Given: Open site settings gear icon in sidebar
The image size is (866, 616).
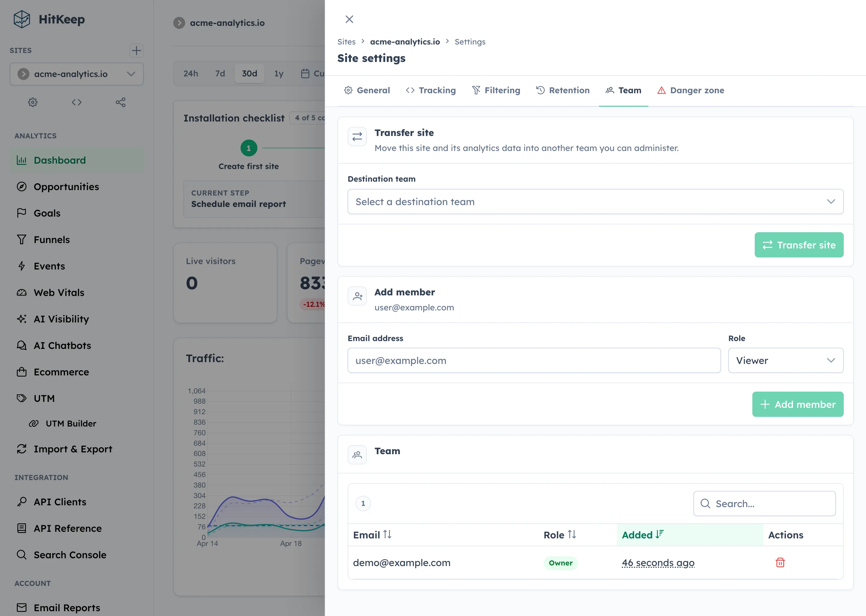Looking at the screenshot, I should [x=32, y=102].
